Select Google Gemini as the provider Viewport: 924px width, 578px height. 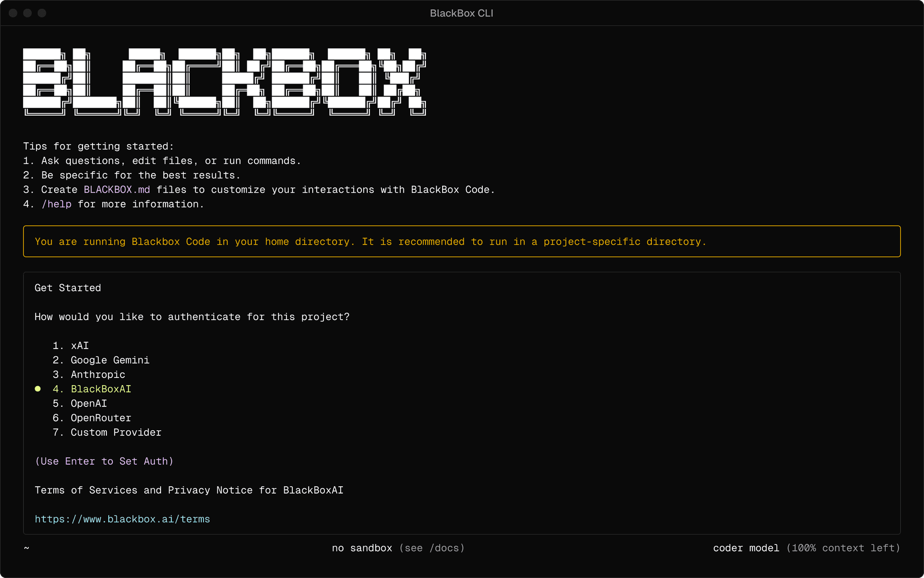(110, 360)
